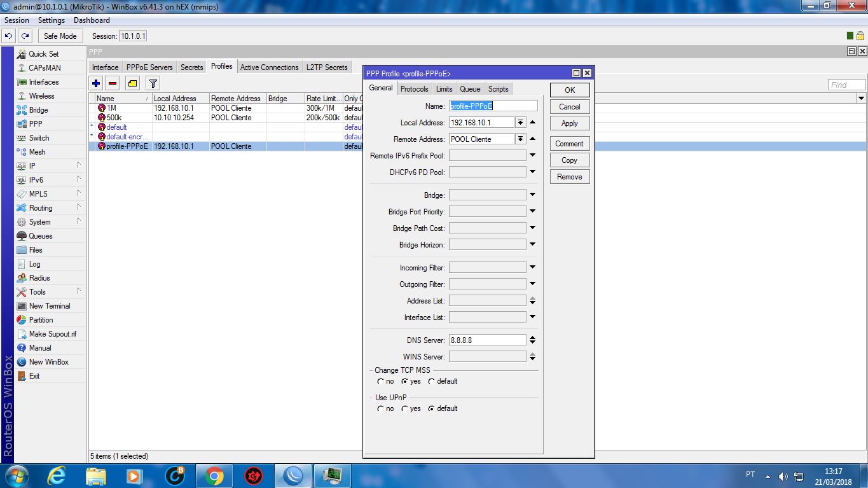868x488 pixels.
Task: Click the Apply button
Action: (x=569, y=123)
